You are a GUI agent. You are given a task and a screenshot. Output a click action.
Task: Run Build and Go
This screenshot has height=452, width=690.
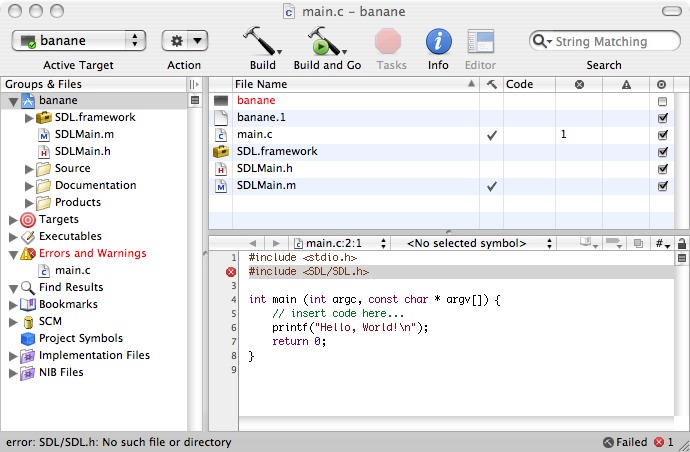(x=327, y=41)
